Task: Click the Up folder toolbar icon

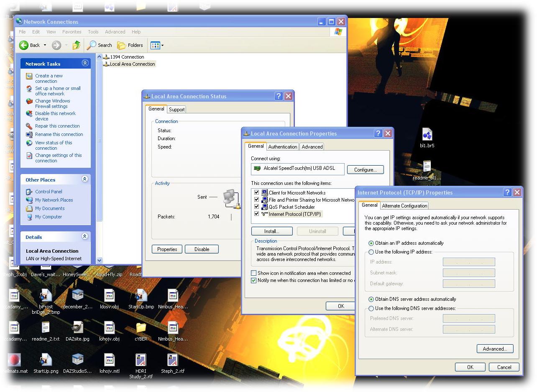Action: point(77,45)
